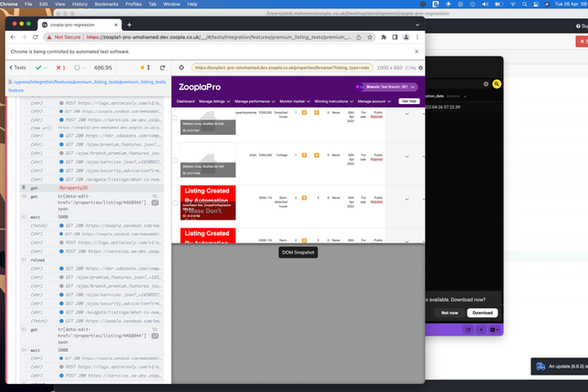Expand row actions chevron for first Semi-detached listing
588x392 pixels.
[407, 199]
